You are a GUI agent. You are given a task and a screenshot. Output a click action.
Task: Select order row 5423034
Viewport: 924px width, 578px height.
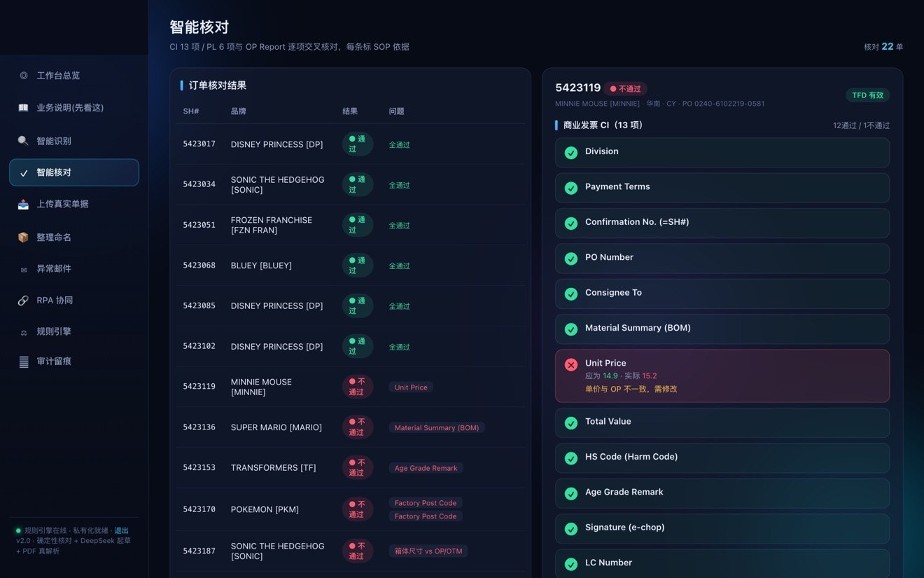pos(350,185)
